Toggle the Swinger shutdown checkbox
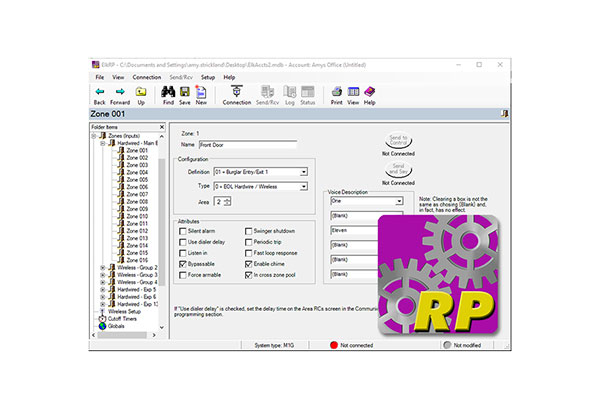600x409 pixels. [249, 231]
